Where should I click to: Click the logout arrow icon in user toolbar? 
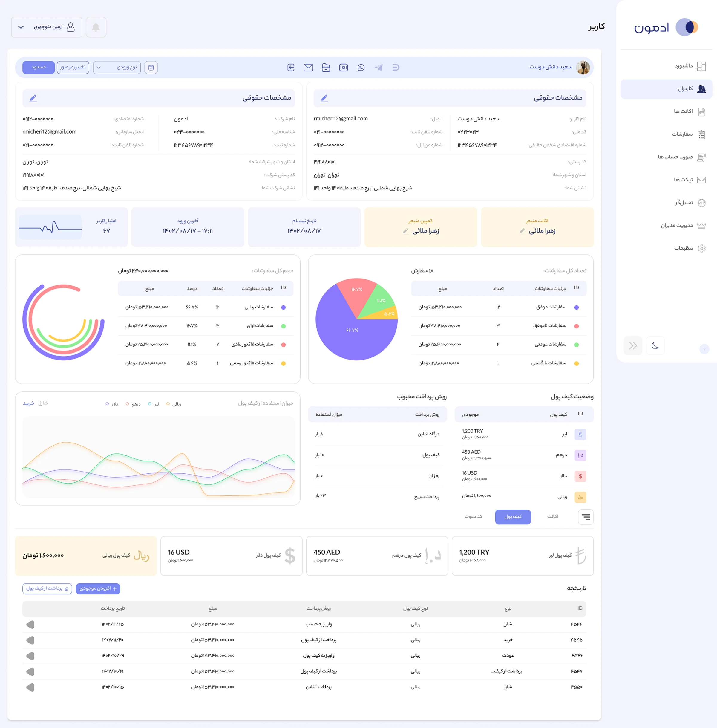(x=291, y=68)
